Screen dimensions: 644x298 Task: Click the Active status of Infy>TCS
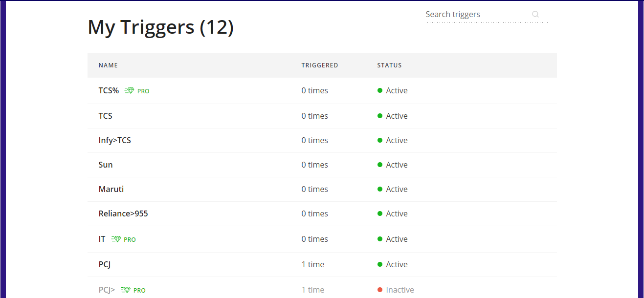point(397,140)
